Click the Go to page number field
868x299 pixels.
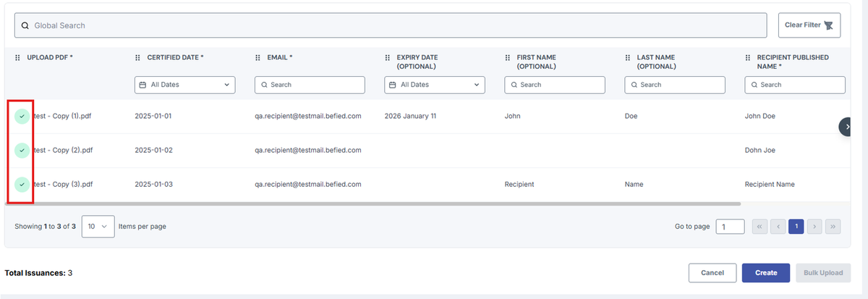[x=730, y=227]
